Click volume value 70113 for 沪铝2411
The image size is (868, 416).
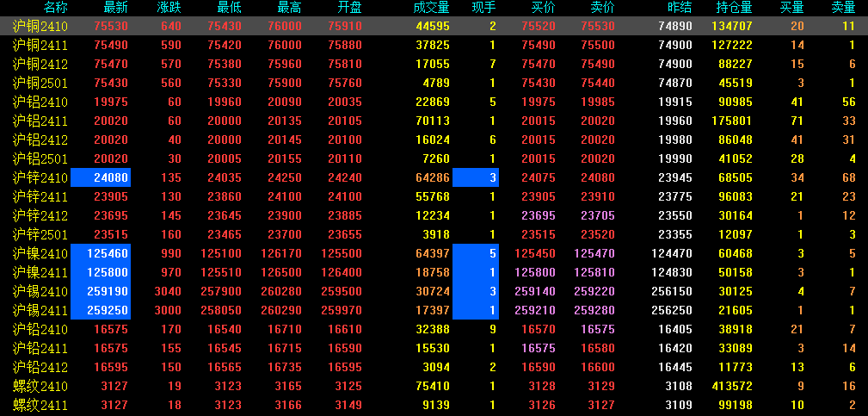[433, 121]
